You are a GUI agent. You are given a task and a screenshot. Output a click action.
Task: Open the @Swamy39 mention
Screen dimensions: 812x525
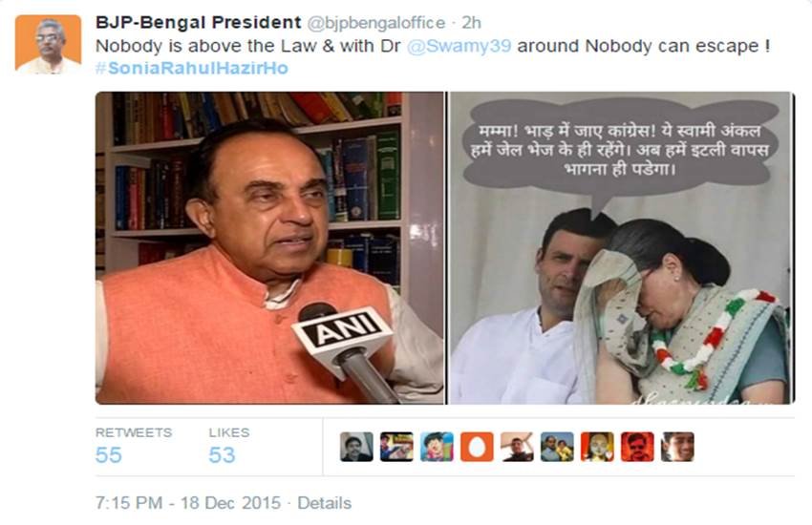click(459, 46)
